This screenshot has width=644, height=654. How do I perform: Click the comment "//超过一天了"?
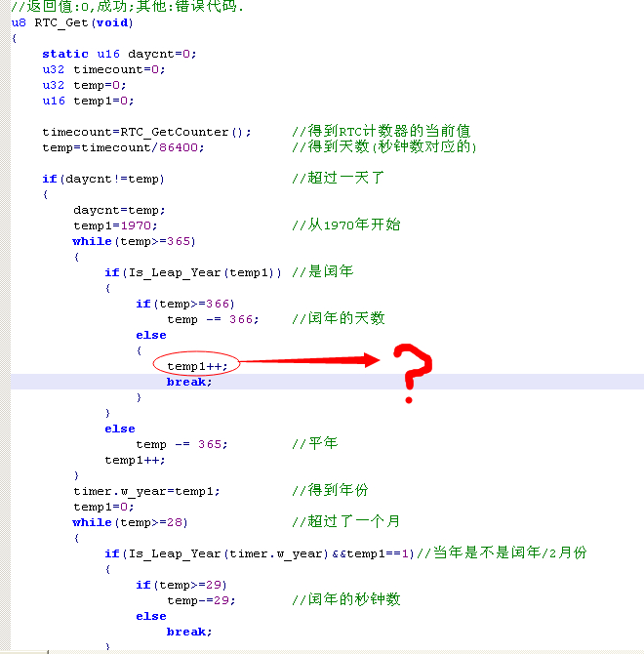[338, 178]
